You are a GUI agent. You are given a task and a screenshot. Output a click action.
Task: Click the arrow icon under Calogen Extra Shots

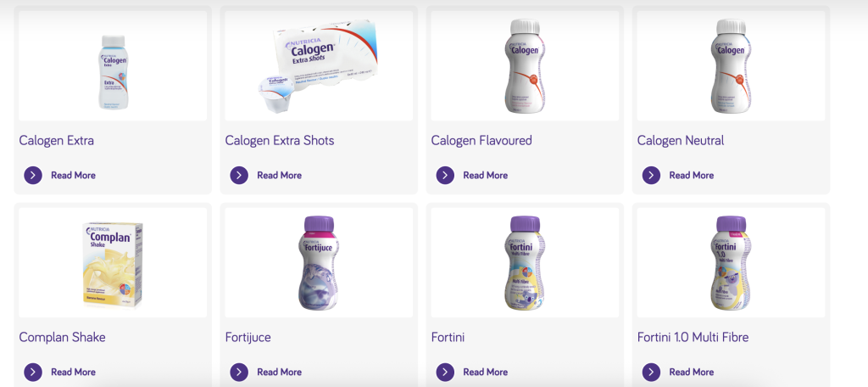click(x=239, y=175)
